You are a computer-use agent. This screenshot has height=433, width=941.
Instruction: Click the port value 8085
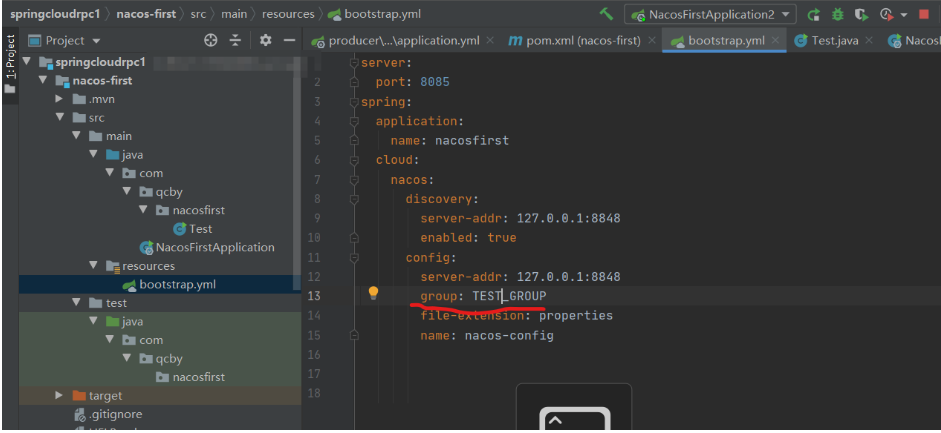[x=435, y=82]
